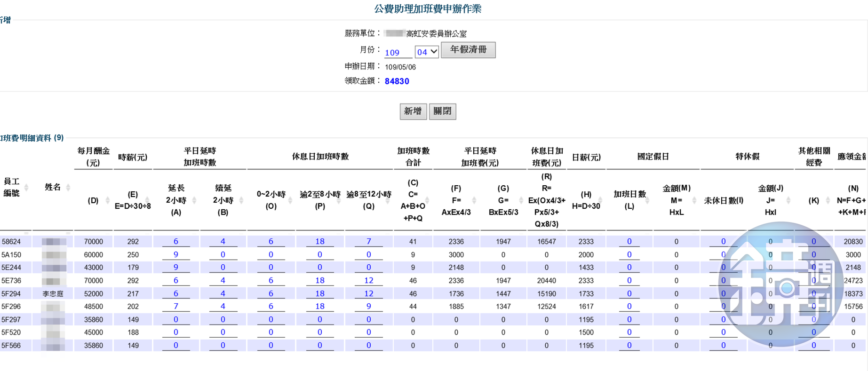Click sort arrows for column (E) 時薪

tap(147, 200)
